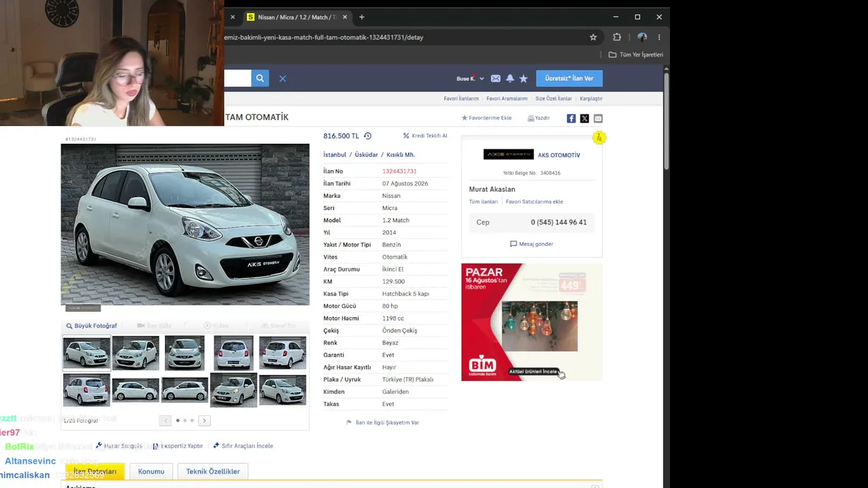
Task: Bookmark this page with the address bar star
Action: [x=593, y=37]
